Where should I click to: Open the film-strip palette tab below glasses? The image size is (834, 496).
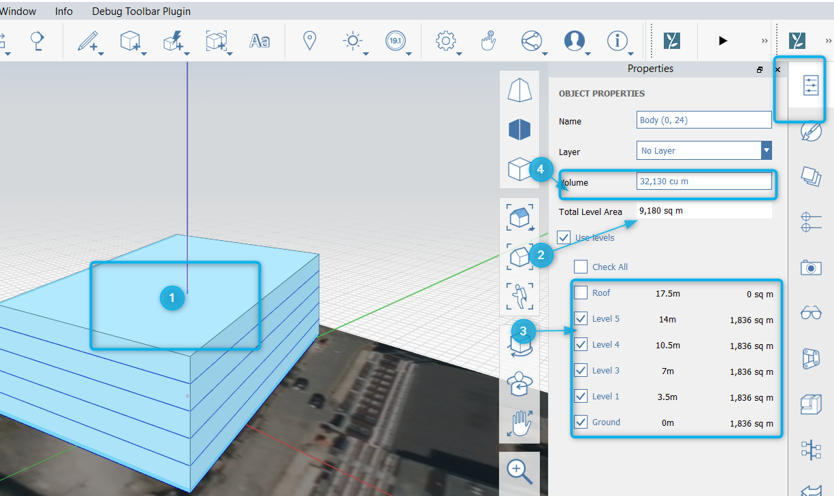[x=811, y=358]
